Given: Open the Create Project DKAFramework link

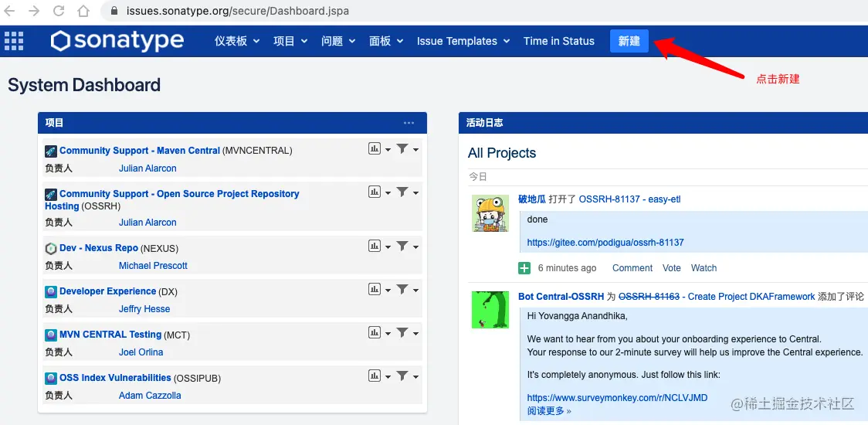Looking at the screenshot, I should tap(751, 297).
